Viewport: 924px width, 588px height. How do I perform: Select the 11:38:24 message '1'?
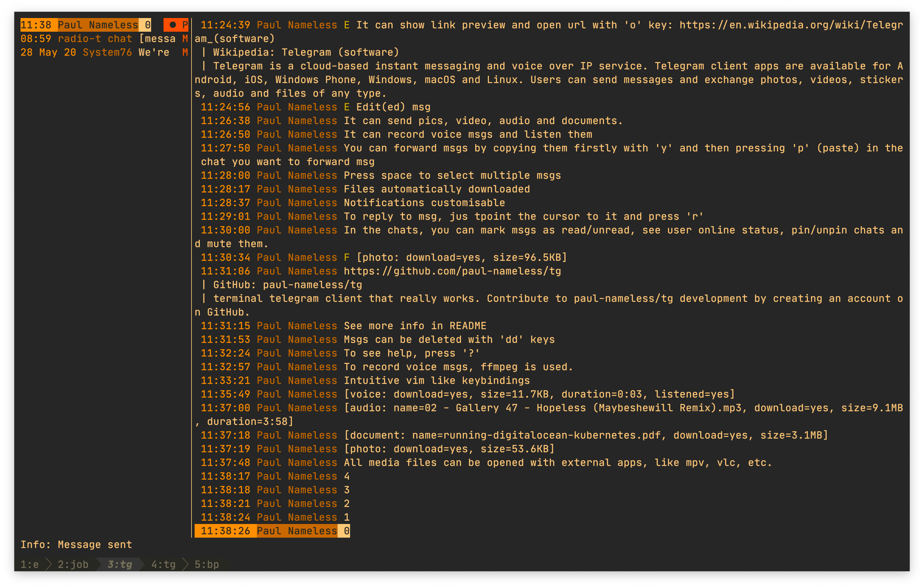click(x=275, y=517)
